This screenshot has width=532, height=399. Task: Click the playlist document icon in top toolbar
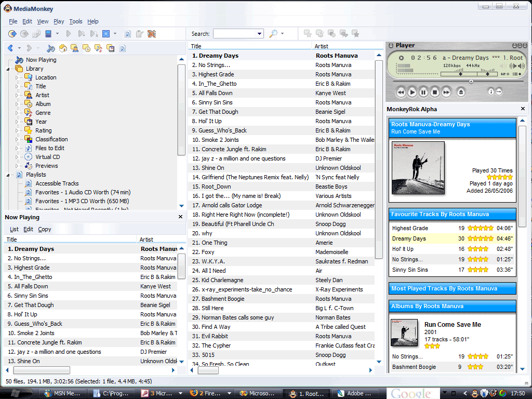[128, 34]
